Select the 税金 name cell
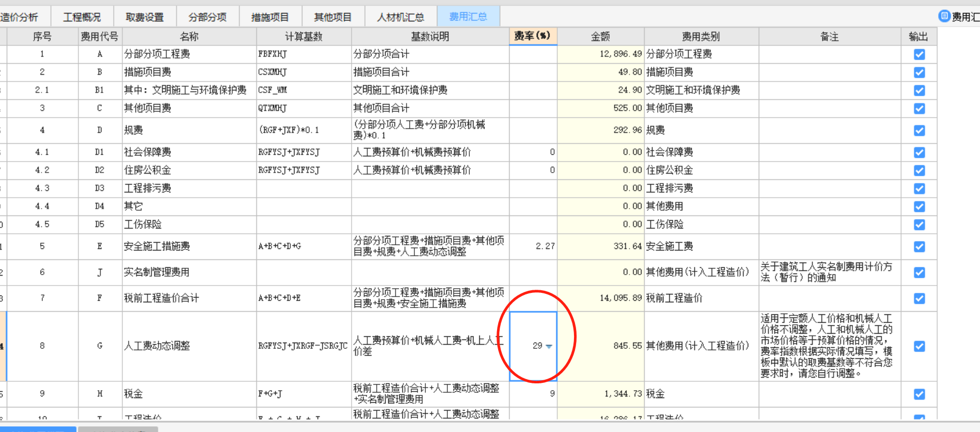 pyautogui.click(x=189, y=394)
